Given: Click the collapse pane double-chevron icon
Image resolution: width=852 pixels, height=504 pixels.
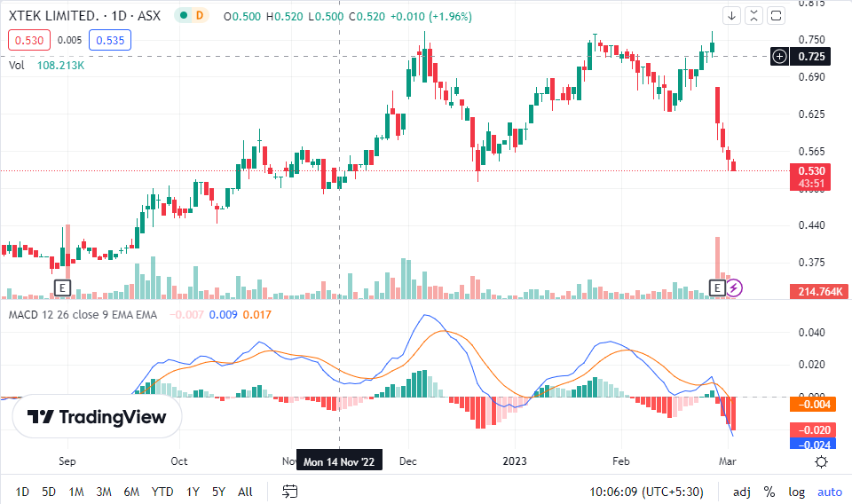Looking at the screenshot, I should tap(753, 15).
